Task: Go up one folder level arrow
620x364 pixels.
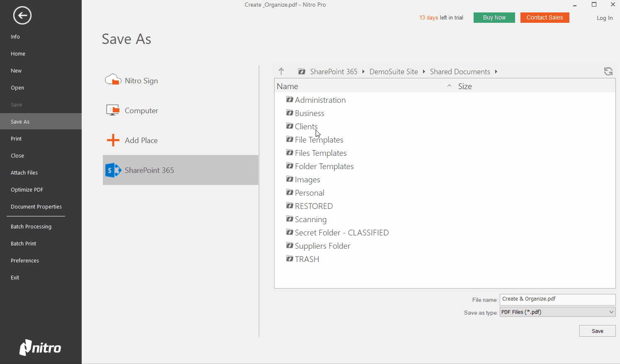Action: pos(281,71)
